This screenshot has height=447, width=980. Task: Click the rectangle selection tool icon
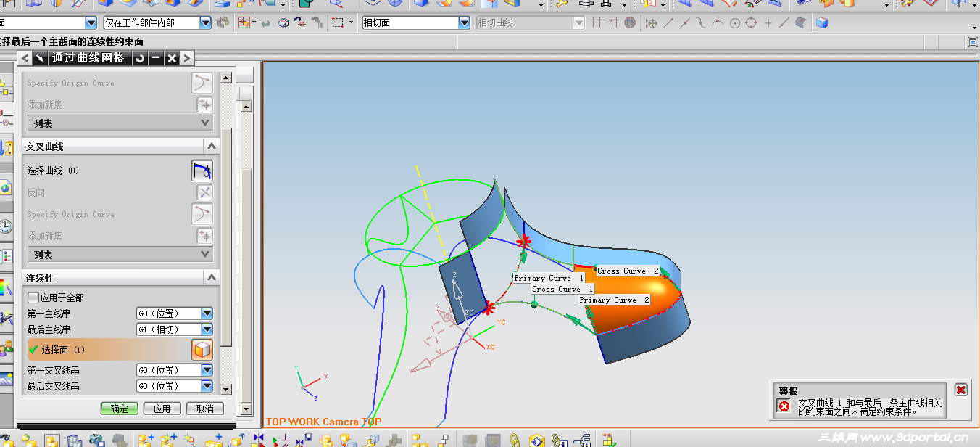[338, 22]
